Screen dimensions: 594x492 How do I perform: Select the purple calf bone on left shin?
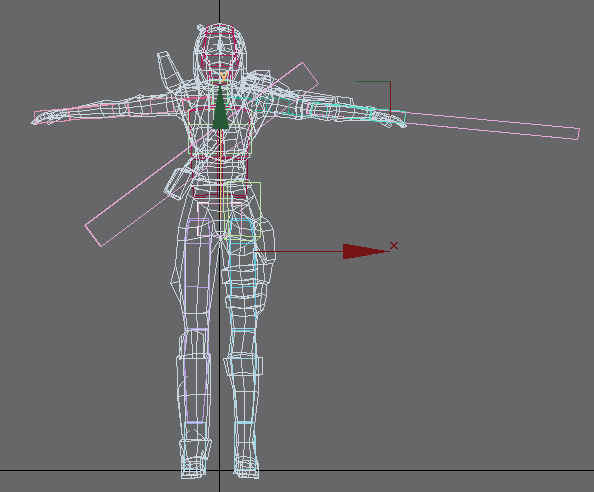(196, 376)
